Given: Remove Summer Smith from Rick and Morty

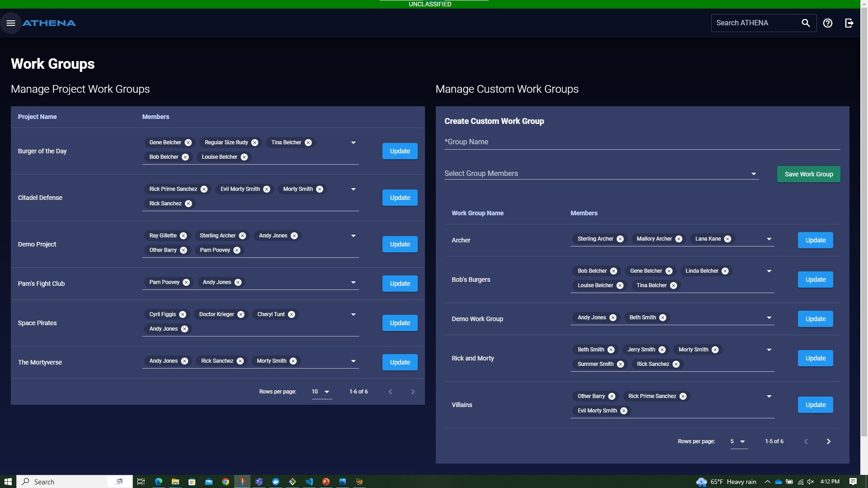Looking at the screenshot, I should coord(620,364).
